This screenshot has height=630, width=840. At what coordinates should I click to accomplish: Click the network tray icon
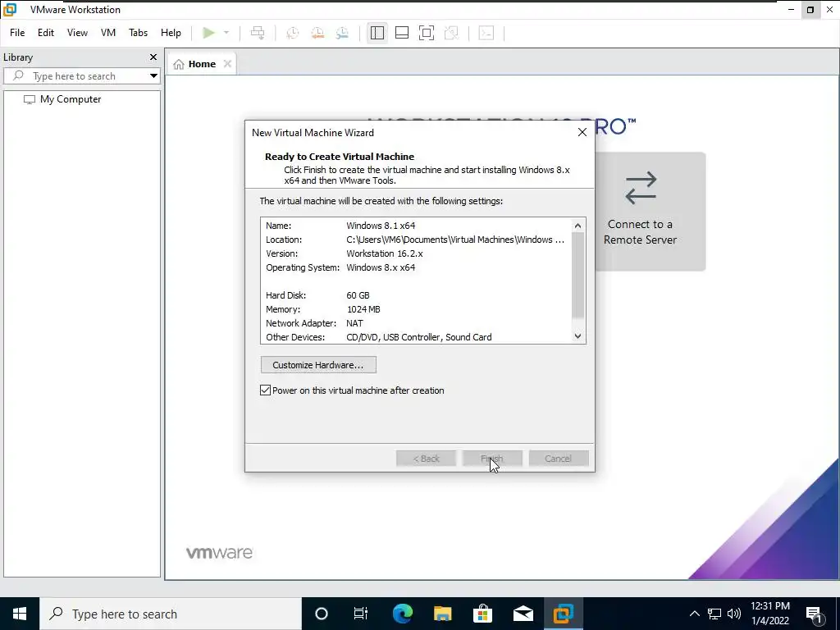pyautogui.click(x=714, y=614)
